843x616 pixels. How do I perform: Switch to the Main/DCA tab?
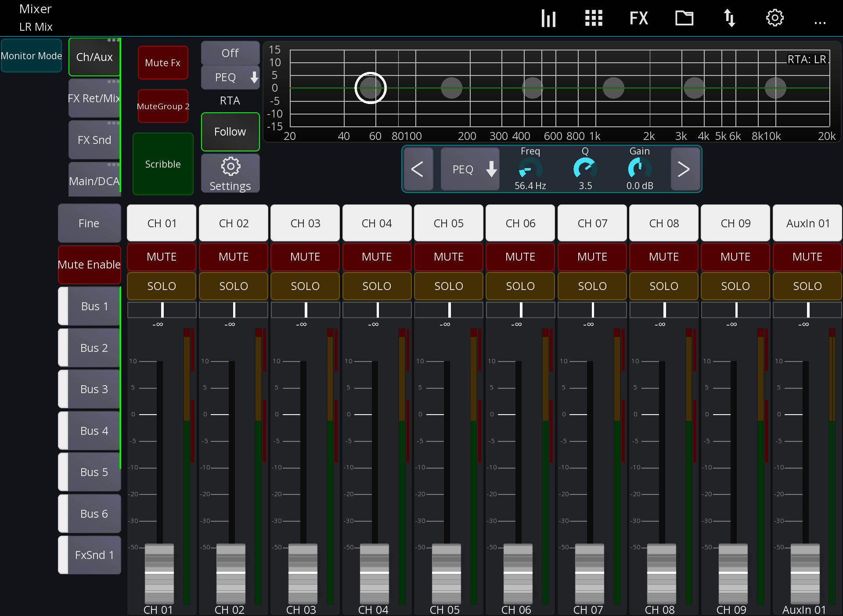click(x=94, y=180)
